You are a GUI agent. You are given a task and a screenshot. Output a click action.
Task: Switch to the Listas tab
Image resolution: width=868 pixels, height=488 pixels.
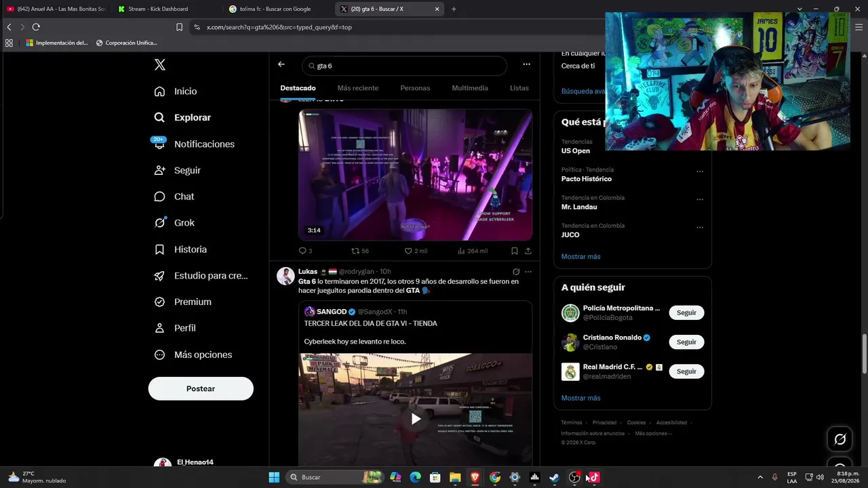click(x=519, y=88)
